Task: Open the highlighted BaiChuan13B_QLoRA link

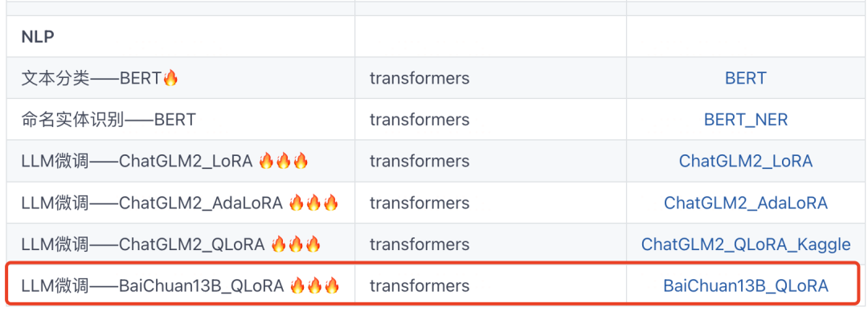Action: 746,286
